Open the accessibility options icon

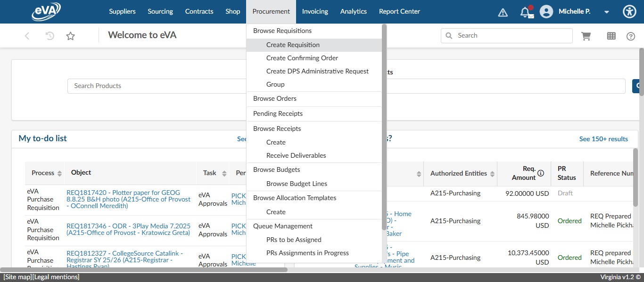coord(629,12)
